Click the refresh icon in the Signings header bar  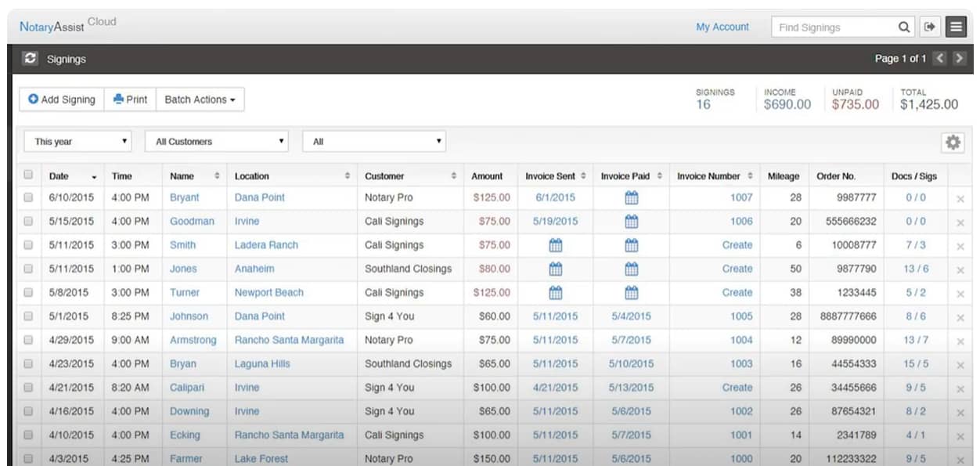30,58
